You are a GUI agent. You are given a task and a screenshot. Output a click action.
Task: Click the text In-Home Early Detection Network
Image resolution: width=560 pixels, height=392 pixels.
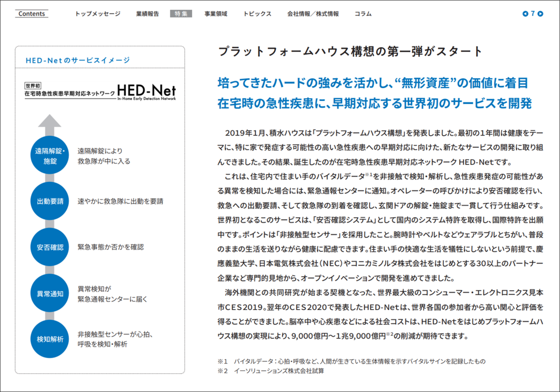coord(147,98)
